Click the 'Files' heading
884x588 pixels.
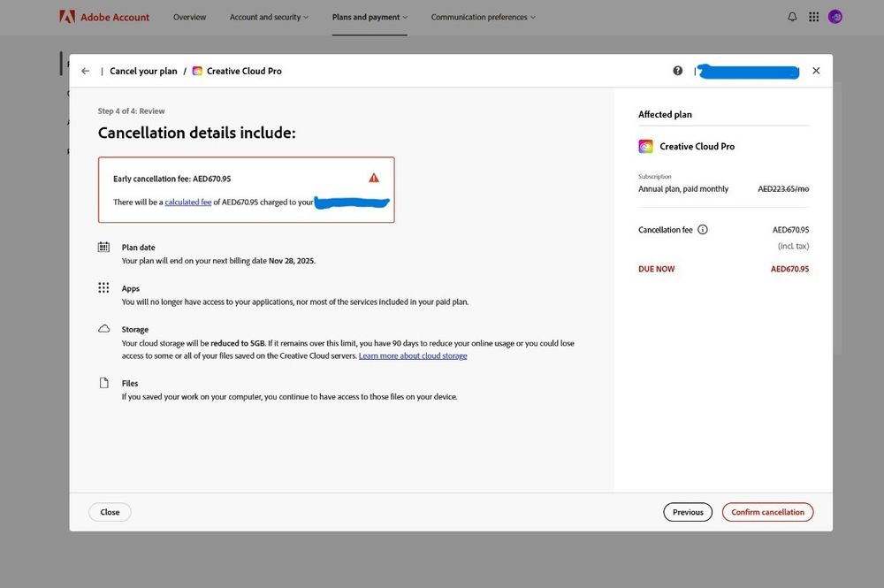[x=130, y=384]
